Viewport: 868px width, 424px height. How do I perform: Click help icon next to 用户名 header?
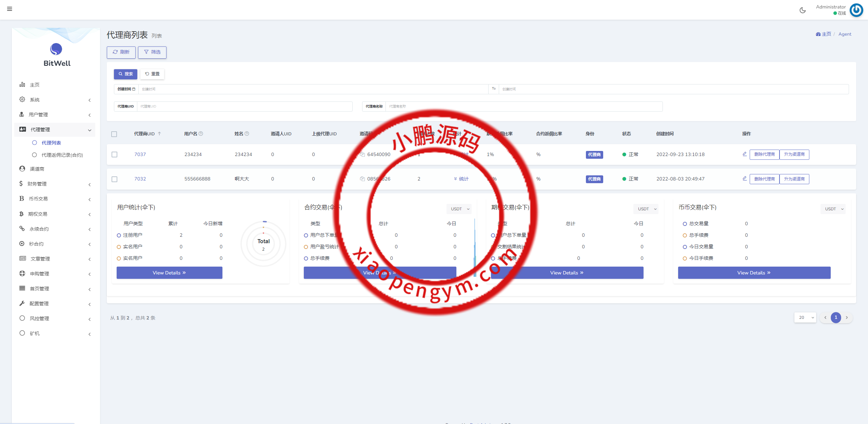coord(201,134)
